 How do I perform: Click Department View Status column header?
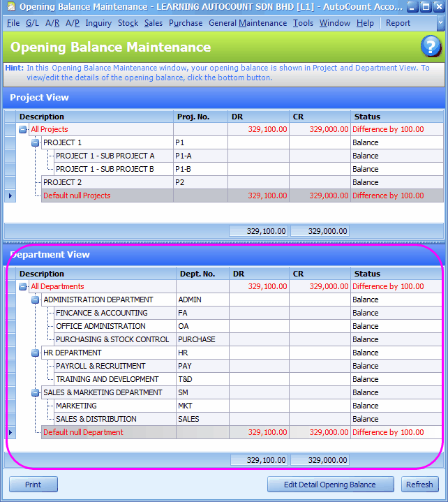397,274
